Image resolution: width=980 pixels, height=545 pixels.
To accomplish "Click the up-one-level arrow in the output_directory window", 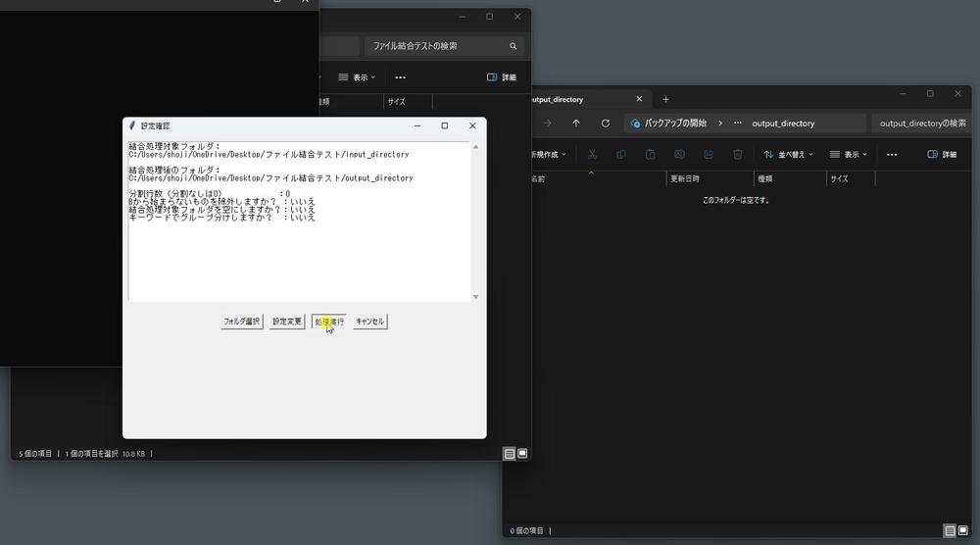I will [x=576, y=124].
